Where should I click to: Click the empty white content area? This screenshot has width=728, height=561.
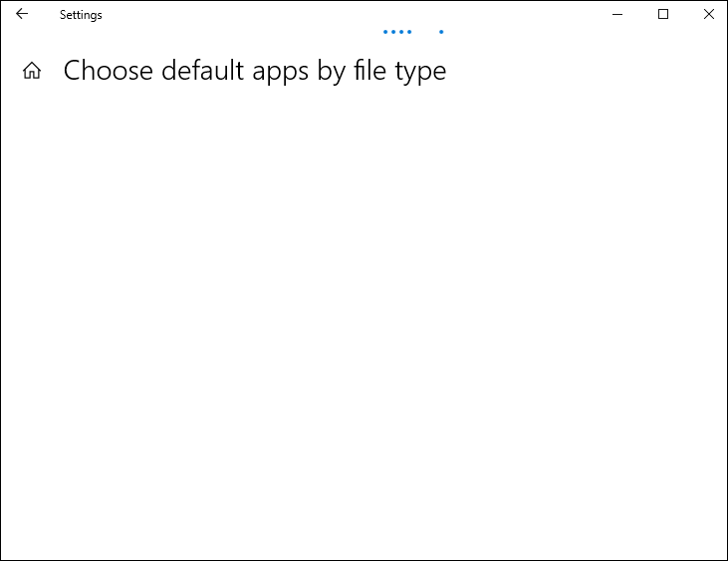[x=364, y=319]
